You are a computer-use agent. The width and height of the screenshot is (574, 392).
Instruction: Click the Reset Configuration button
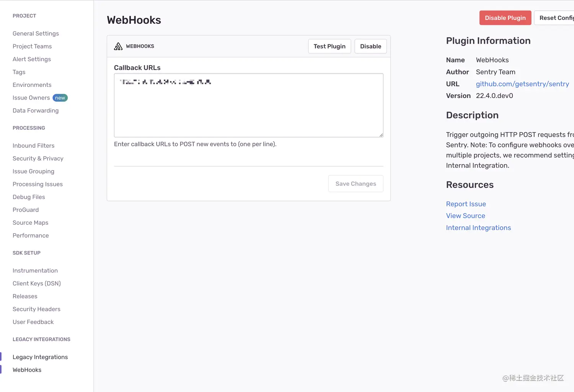click(x=554, y=18)
